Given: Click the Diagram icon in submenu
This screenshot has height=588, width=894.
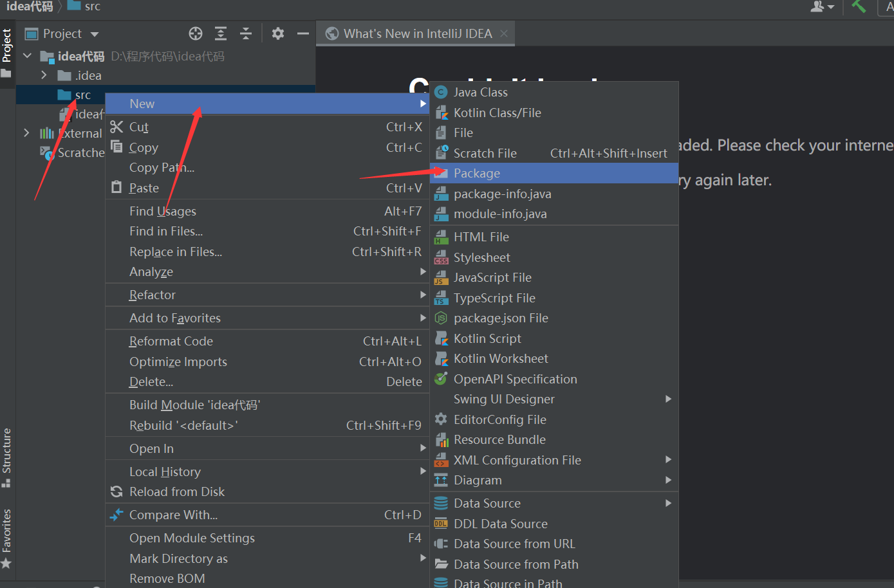Looking at the screenshot, I should 441,481.
